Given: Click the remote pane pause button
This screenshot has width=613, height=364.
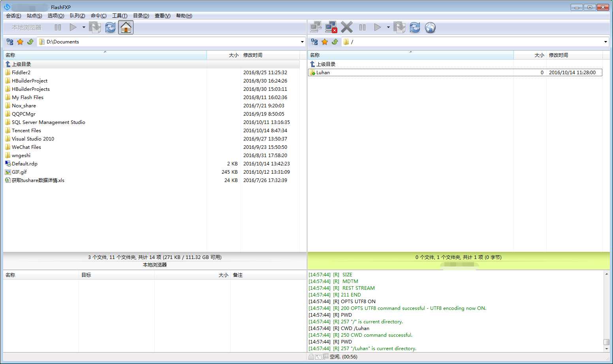Looking at the screenshot, I should point(362,28).
